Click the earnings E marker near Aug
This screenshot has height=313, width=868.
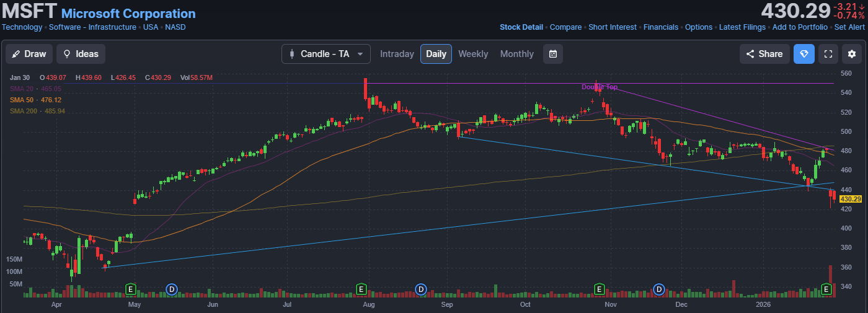tap(361, 289)
